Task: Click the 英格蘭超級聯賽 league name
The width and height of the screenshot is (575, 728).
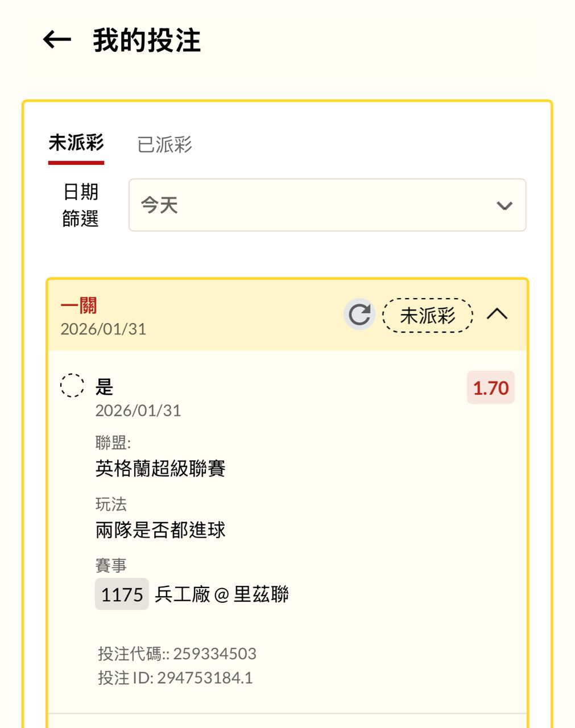Action: [160, 469]
